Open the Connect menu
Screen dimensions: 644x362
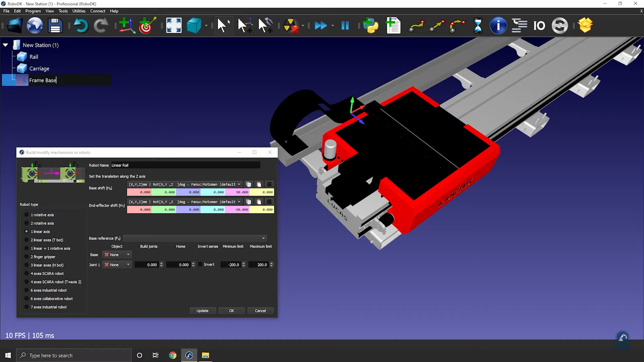pos(98,11)
